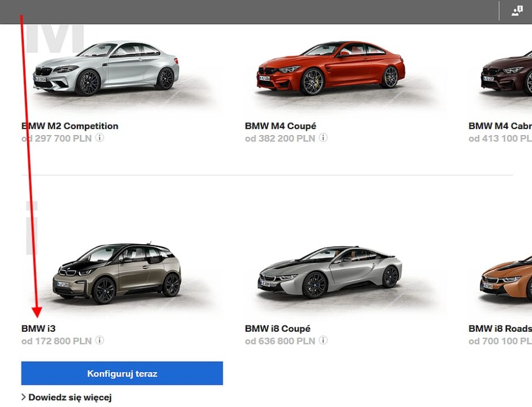Select the orange M4 Coupé car image
This screenshot has width=532, height=407.
pos(331,68)
